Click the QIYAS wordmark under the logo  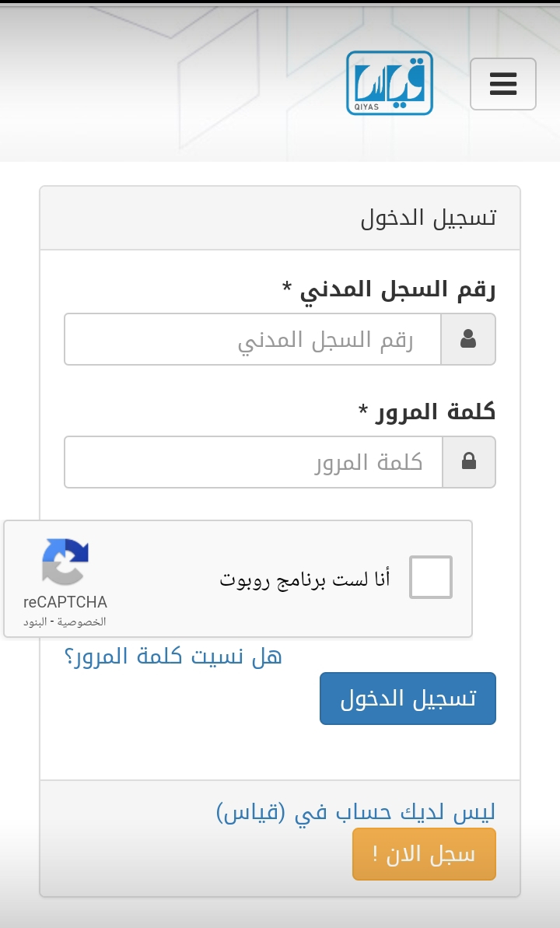click(366, 107)
